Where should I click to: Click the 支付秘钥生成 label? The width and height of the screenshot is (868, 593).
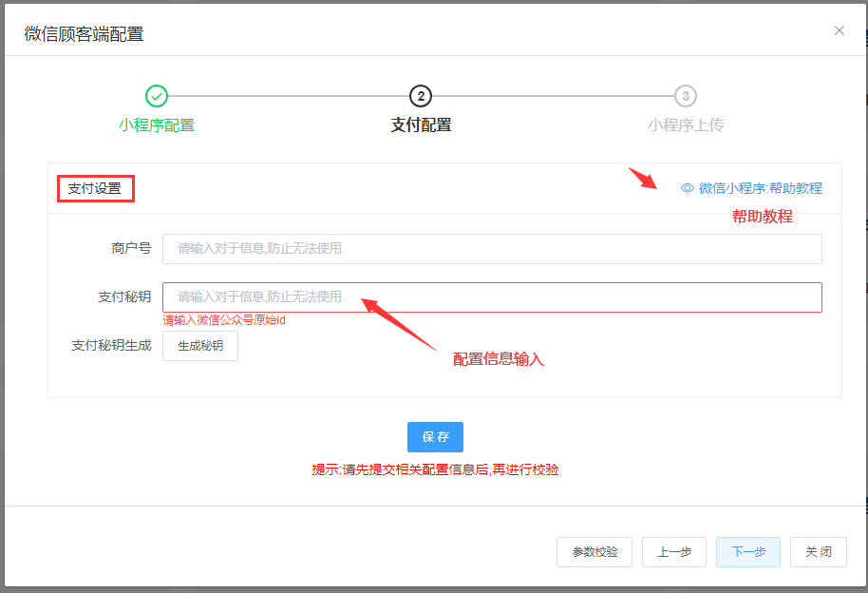click(111, 346)
